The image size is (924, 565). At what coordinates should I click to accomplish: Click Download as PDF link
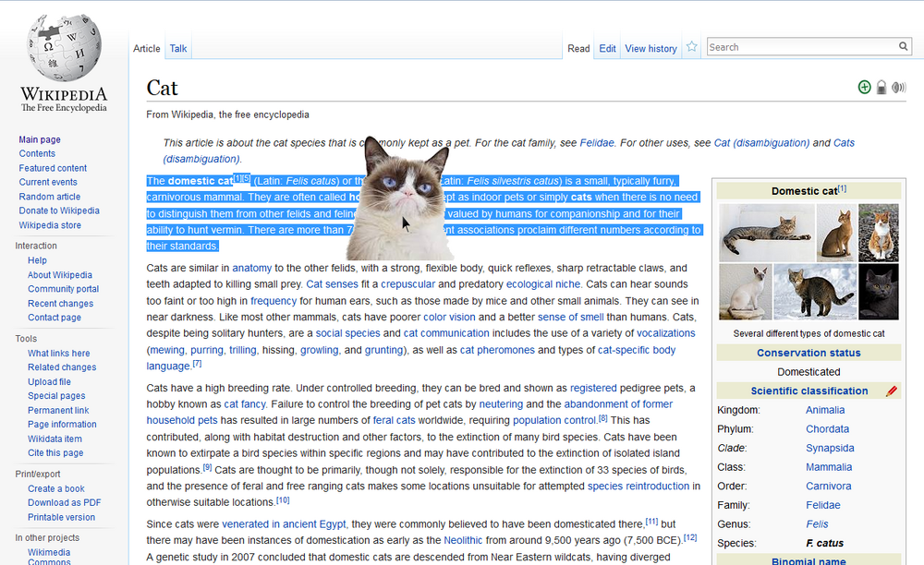pyautogui.click(x=65, y=502)
